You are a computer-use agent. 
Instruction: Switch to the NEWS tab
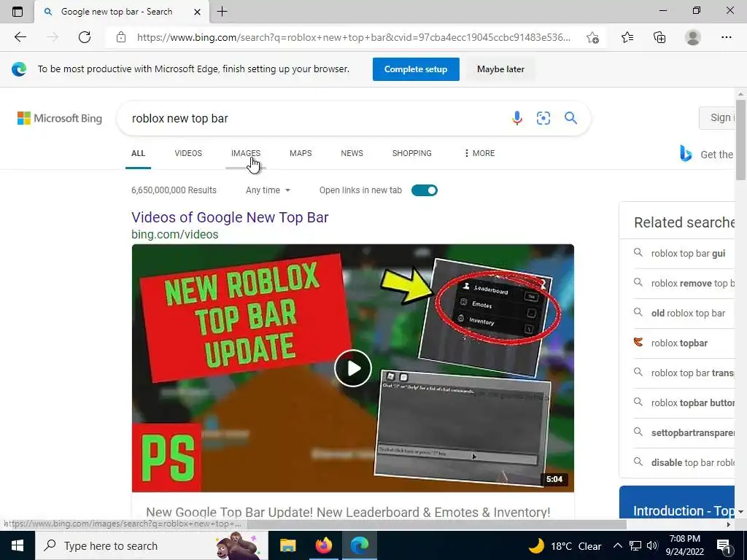[x=352, y=153]
